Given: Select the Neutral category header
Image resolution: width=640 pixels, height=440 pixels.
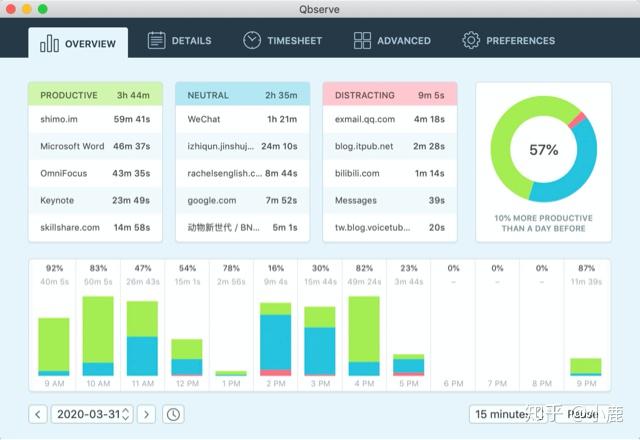Looking at the screenshot, I should (242, 95).
